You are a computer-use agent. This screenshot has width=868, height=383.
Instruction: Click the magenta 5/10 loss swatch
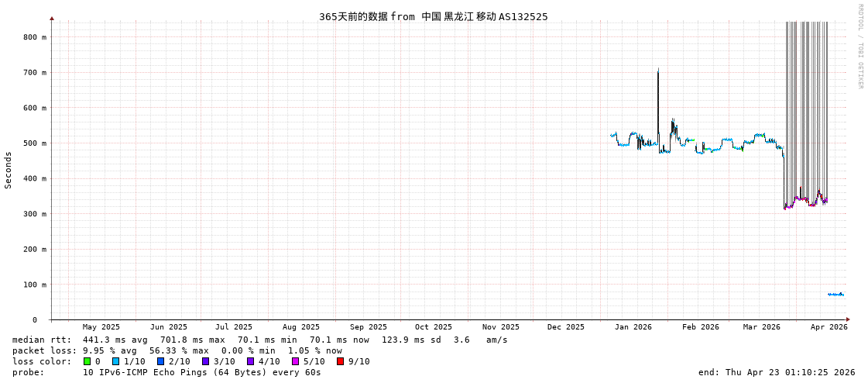click(295, 361)
